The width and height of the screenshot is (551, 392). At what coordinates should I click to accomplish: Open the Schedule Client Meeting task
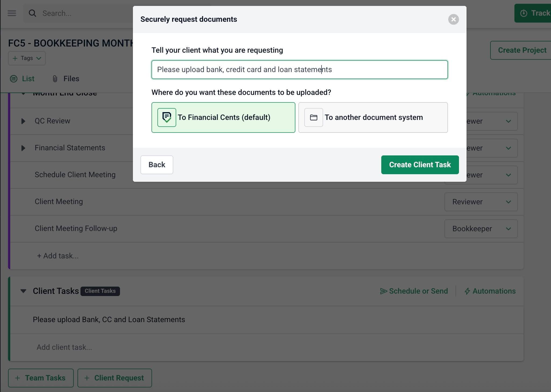pyautogui.click(x=75, y=175)
